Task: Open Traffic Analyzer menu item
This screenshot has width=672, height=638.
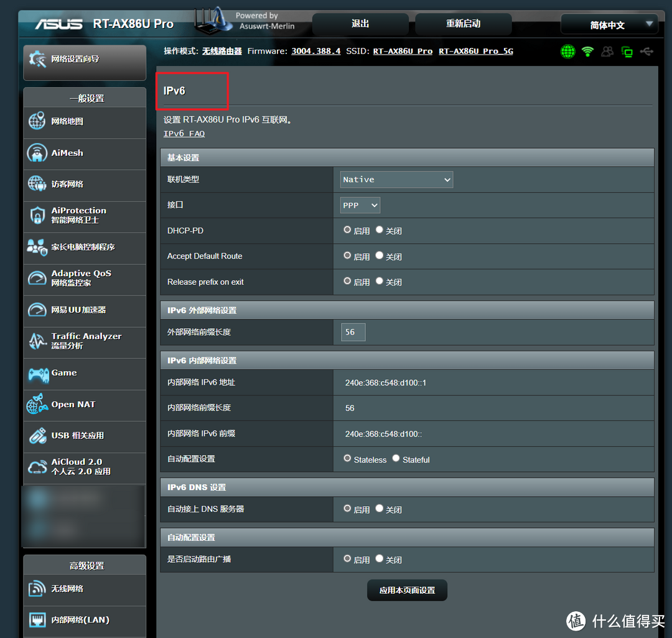Action: (85, 341)
